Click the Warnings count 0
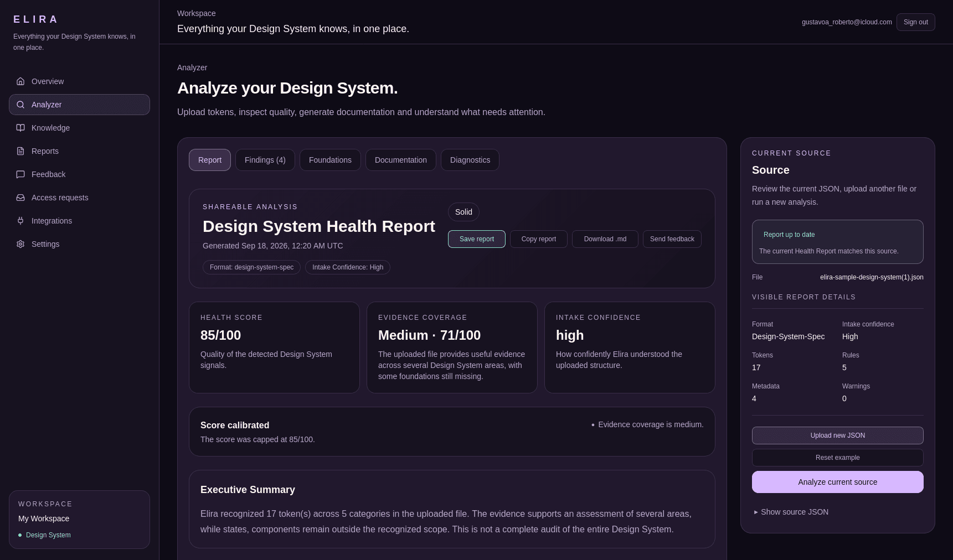 [844, 398]
